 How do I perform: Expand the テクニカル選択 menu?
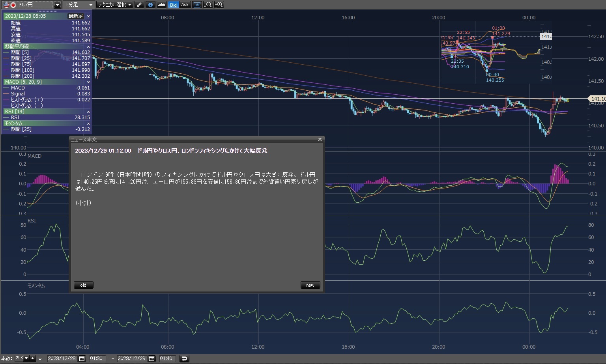(x=115, y=5)
